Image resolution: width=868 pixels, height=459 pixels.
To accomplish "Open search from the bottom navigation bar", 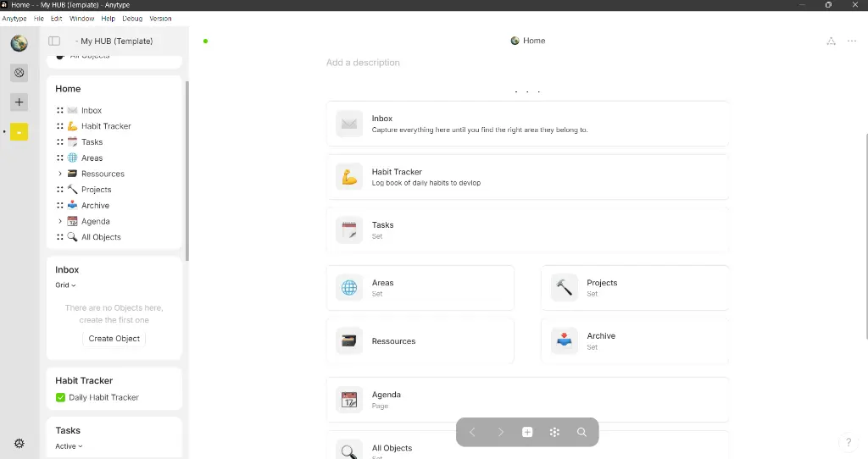I will [581, 432].
